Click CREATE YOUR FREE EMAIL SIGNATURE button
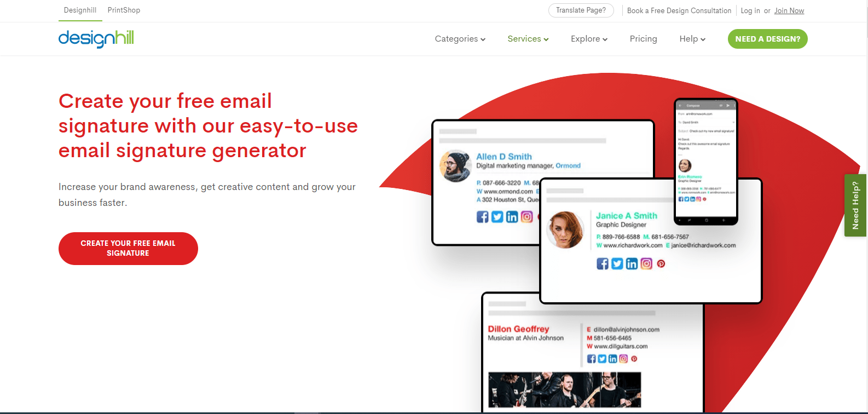The height and width of the screenshot is (414, 868). point(128,249)
